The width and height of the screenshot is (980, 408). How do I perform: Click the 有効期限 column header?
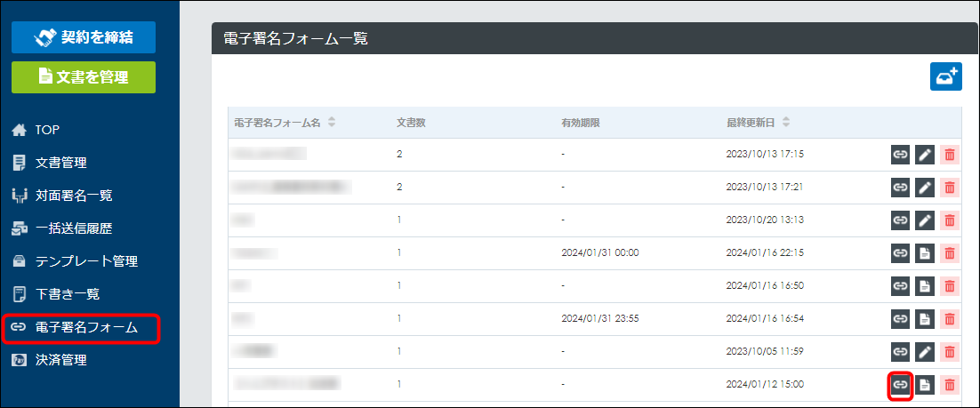581,123
